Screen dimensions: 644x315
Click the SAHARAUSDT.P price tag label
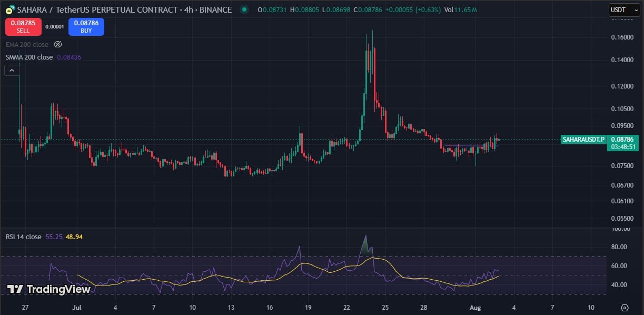tap(582, 139)
